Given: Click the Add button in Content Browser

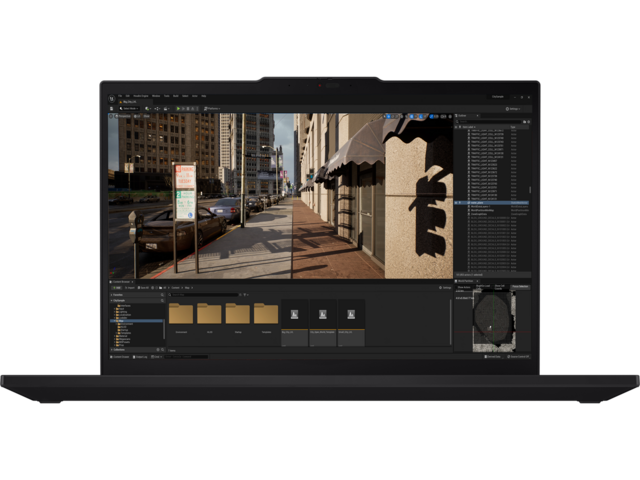Looking at the screenshot, I should click(x=116, y=288).
